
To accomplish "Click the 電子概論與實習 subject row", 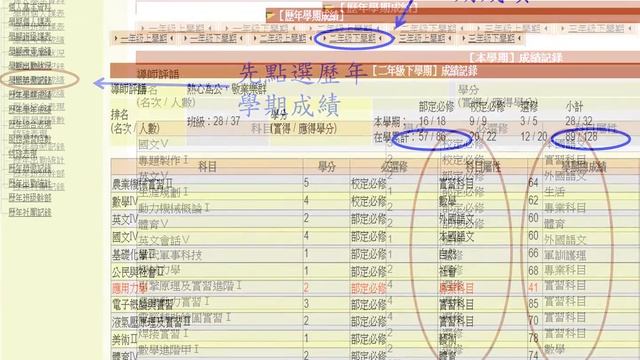I will click(375, 304).
